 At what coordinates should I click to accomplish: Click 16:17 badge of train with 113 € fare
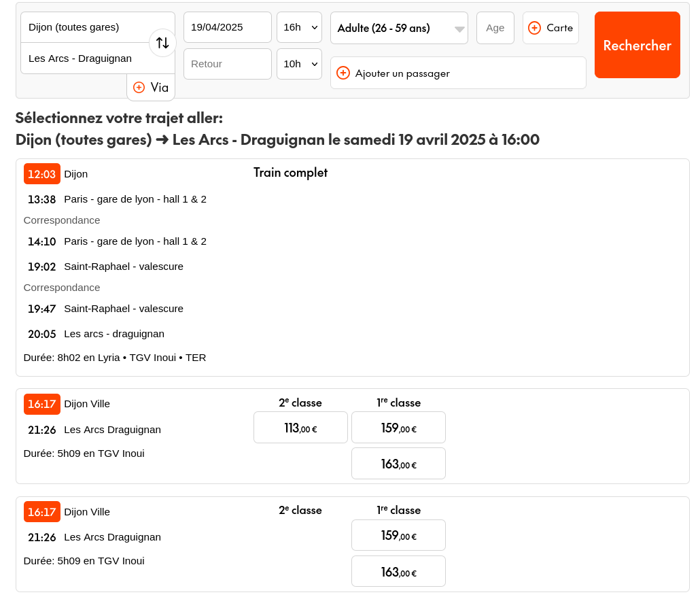click(42, 404)
